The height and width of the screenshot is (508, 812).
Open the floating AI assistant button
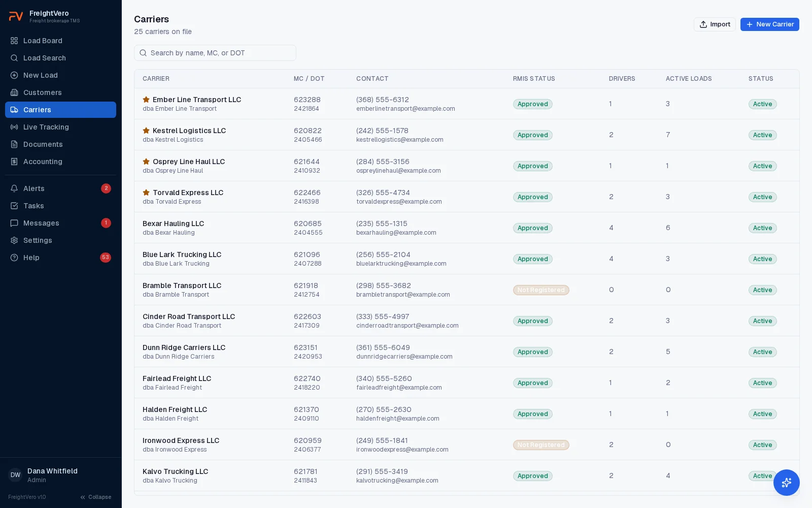point(787,483)
